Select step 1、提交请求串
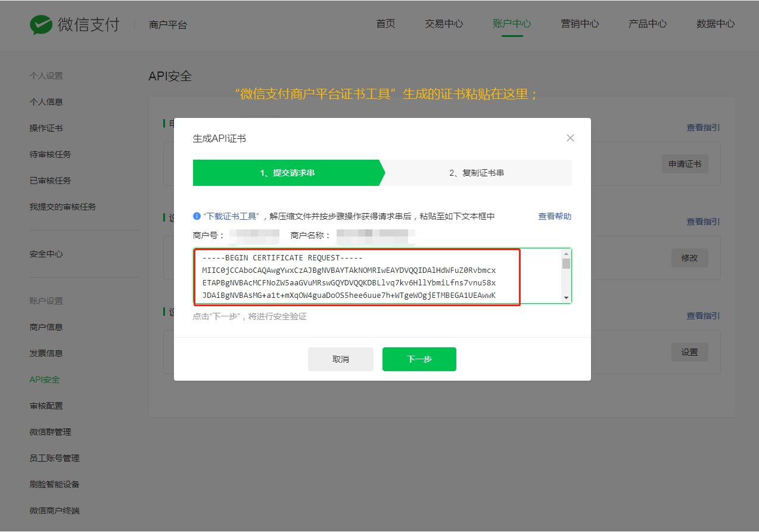This screenshot has height=532, width=759. tap(287, 173)
